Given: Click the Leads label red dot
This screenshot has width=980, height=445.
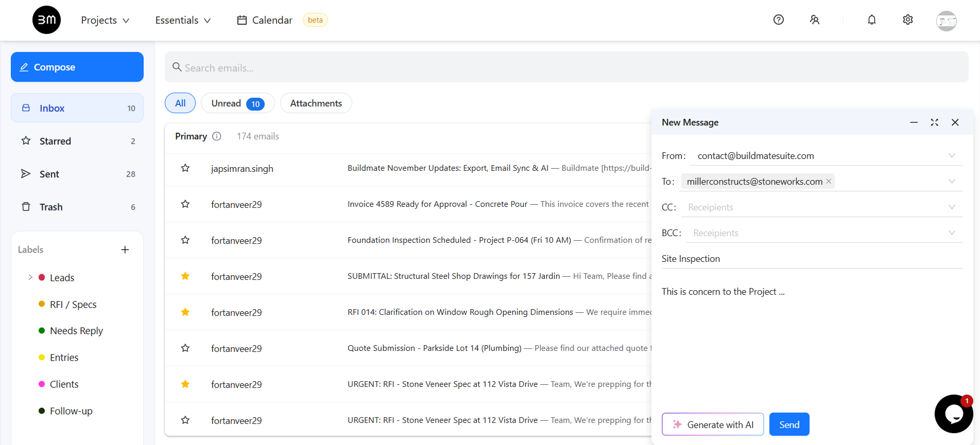Looking at the screenshot, I should pos(42,277).
